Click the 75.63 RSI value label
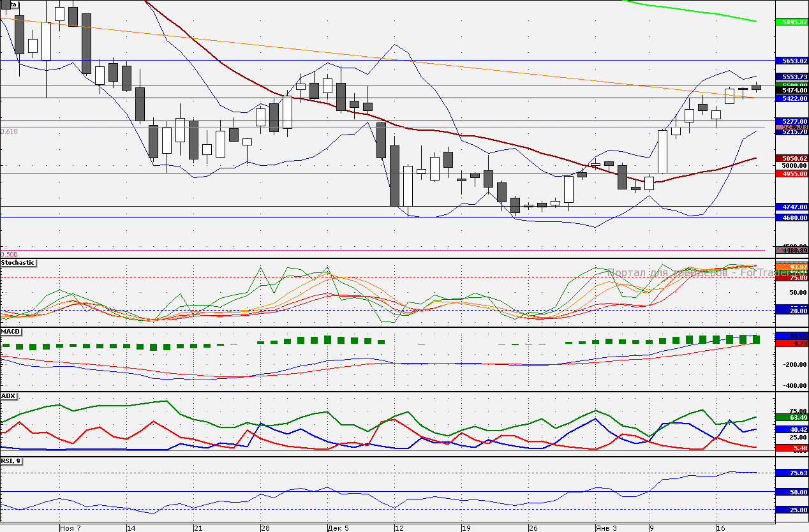The image size is (809, 532). coord(791,473)
